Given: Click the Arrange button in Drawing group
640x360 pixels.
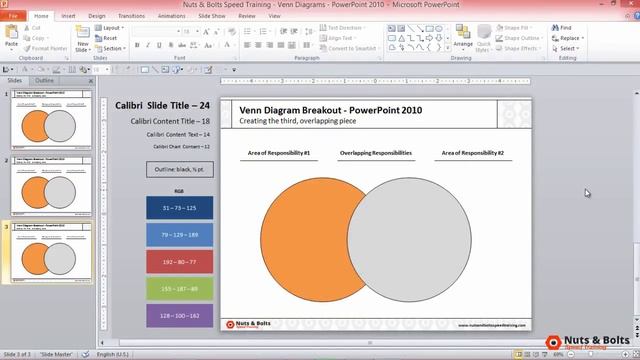Looking at the screenshot, I should click(463, 36).
